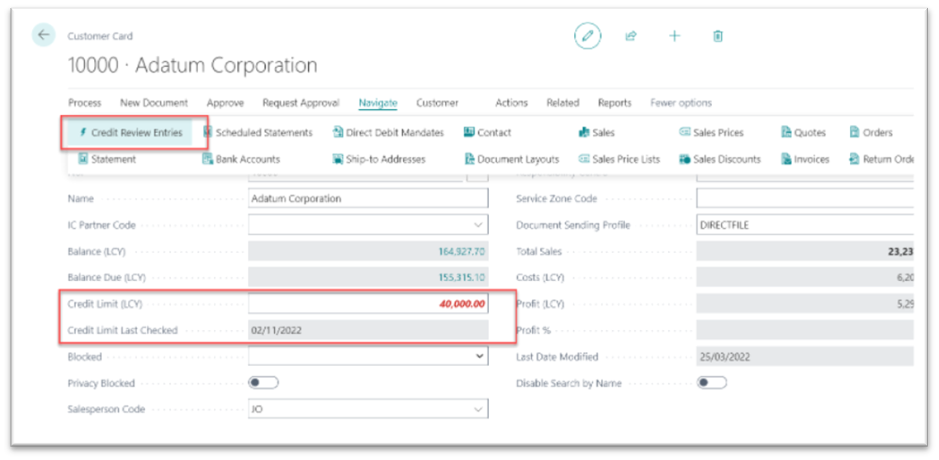The image size is (939, 460).
Task: Open Sales action in ribbon
Action: tap(596, 133)
